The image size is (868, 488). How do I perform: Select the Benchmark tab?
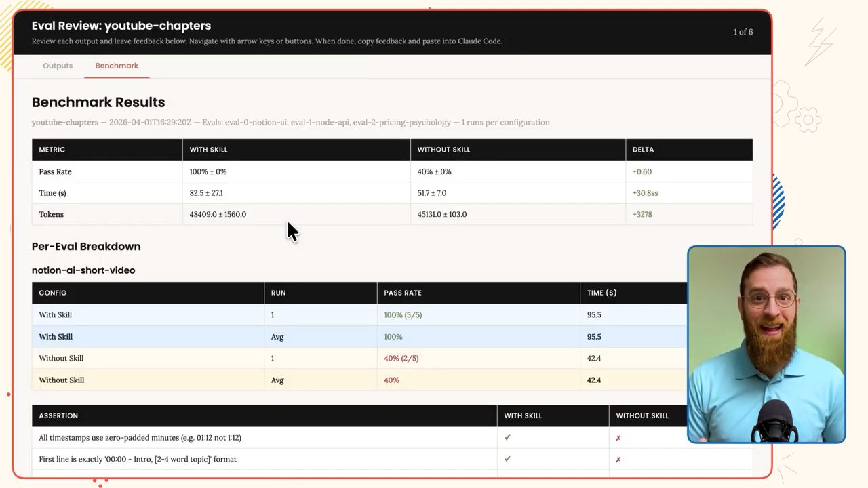(x=117, y=66)
